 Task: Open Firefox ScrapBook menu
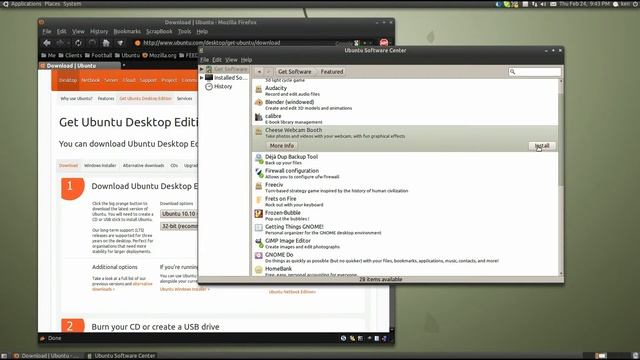[x=159, y=31]
